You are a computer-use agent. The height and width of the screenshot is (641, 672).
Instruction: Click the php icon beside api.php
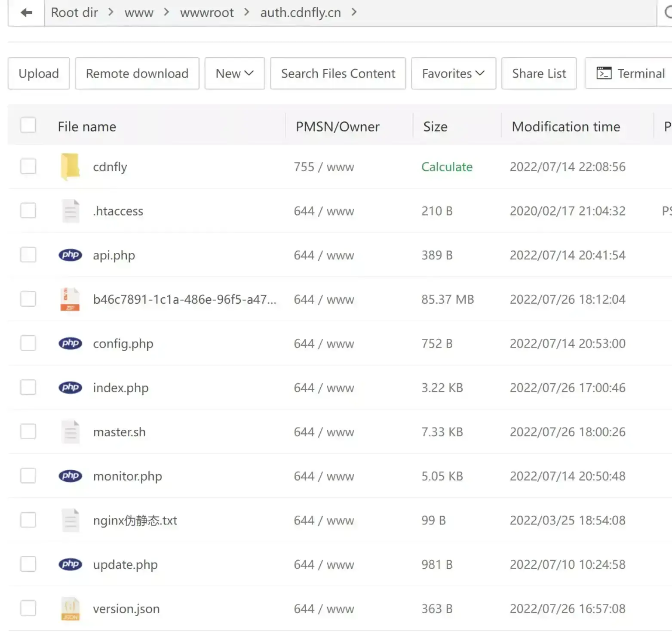[x=70, y=255]
